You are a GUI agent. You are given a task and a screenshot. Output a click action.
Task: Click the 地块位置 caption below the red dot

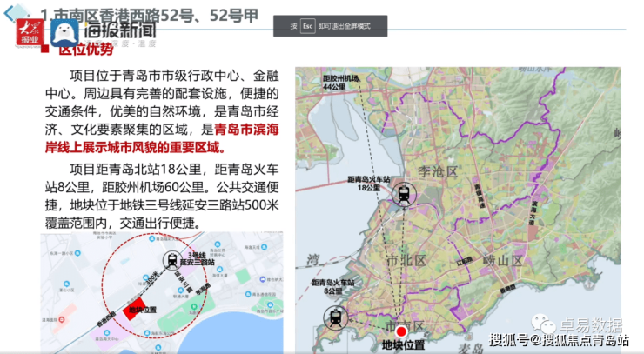403,345
